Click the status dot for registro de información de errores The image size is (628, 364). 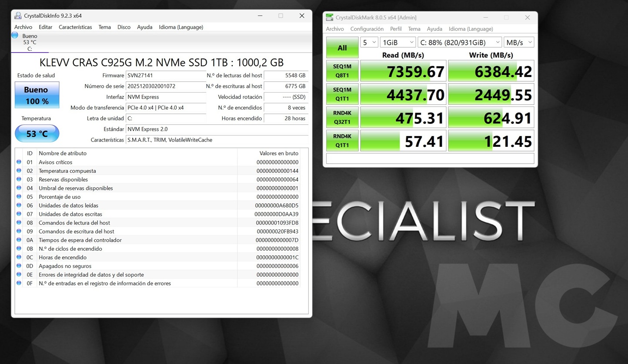coord(19,283)
